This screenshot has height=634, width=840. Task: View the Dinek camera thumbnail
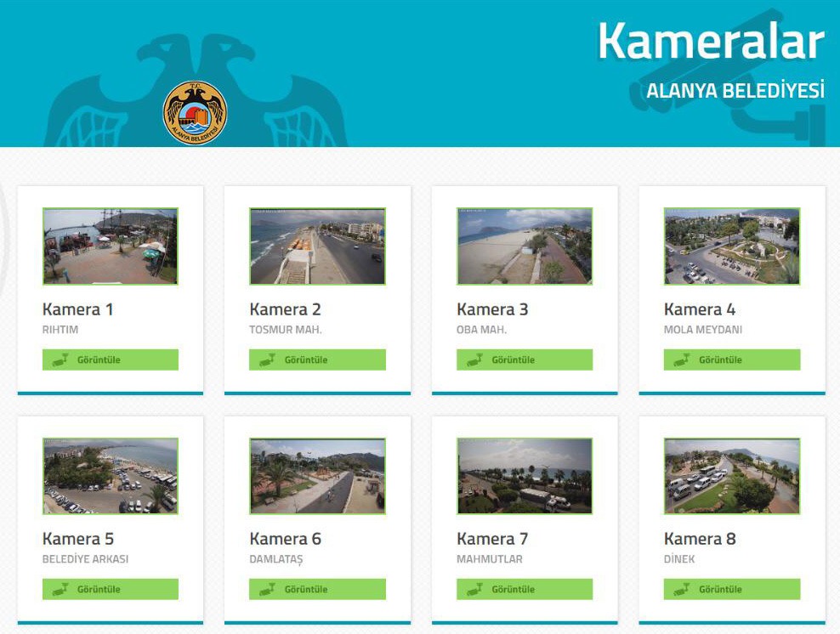[732, 476]
